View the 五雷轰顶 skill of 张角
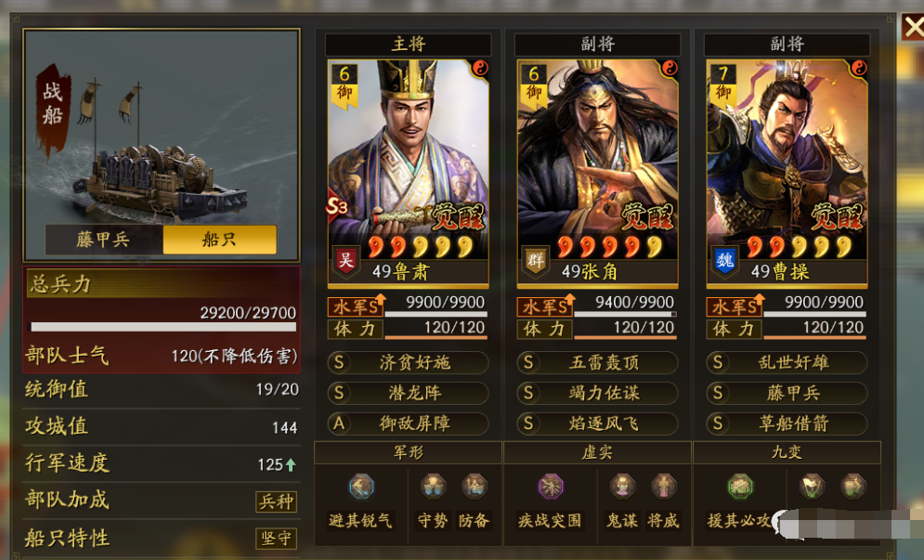 click(597, 362)
